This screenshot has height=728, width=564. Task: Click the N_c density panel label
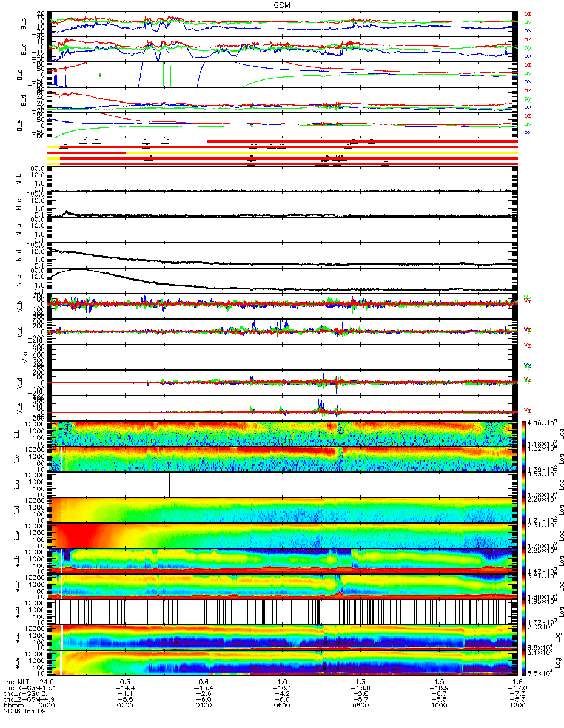(x=19, y=204)
